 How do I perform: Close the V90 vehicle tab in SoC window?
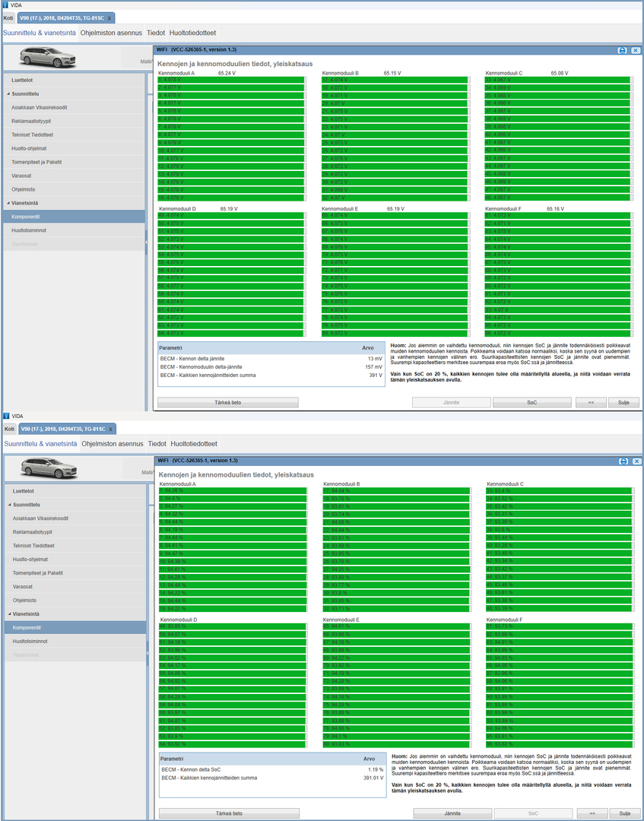click(110, 430)
